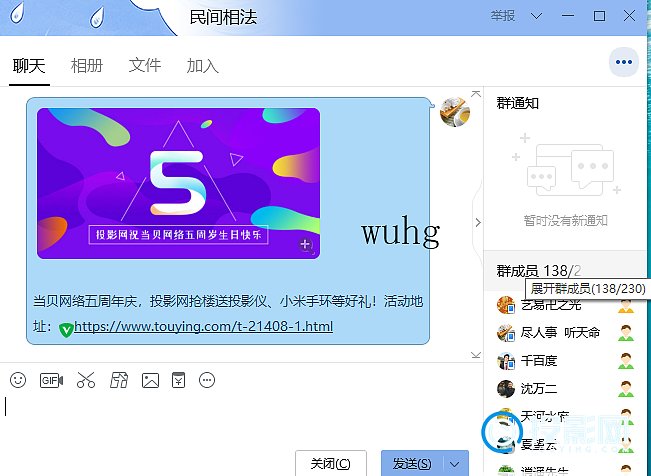Screen dimensions: 651x476
Task: Insert a picture using the image icon
Action: tap(150, 380)
